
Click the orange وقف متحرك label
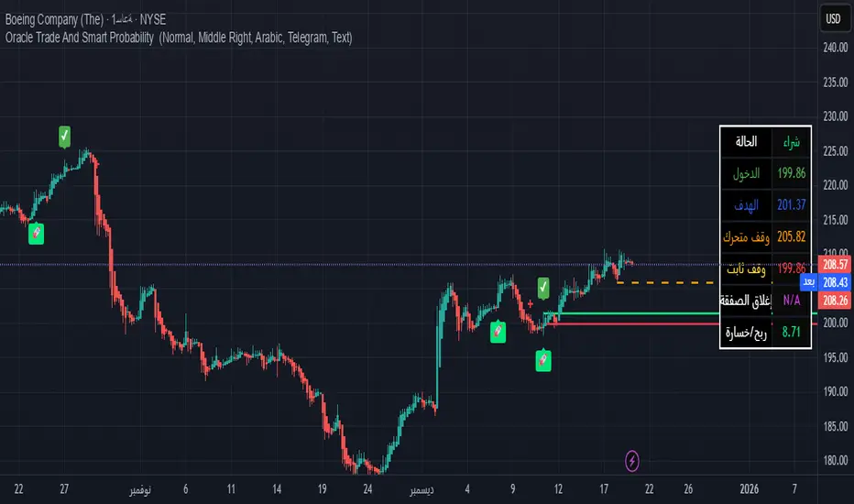[746, 237]
